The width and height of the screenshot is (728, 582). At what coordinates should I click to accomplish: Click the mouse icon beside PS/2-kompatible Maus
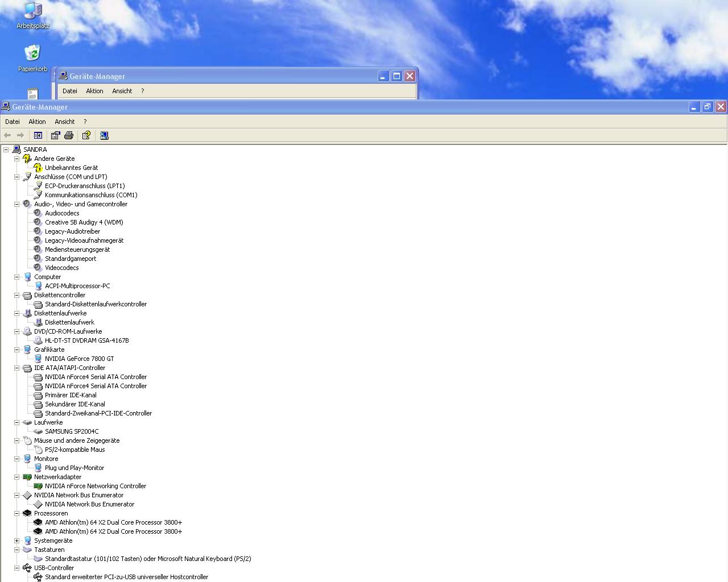tap(38, 450)
